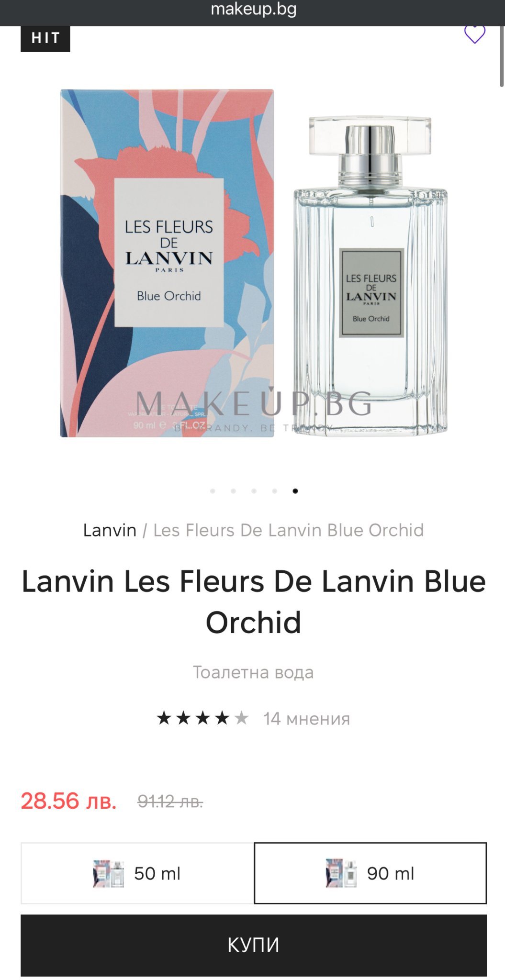Open Les Fleurs De Lanvin Blue Orchid breadcrumb
The width and height of the screenshot is (505, 980).
pos(289,530)
